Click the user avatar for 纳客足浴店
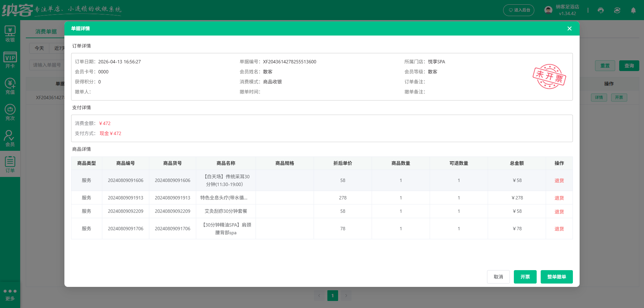644x308 pixels. pyautogui.click(x=548, y=10)
